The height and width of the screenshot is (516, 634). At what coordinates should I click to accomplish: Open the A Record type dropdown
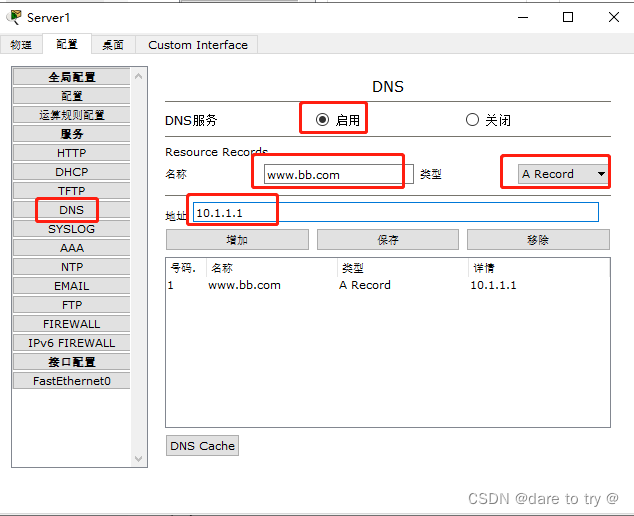pos(563,174)
